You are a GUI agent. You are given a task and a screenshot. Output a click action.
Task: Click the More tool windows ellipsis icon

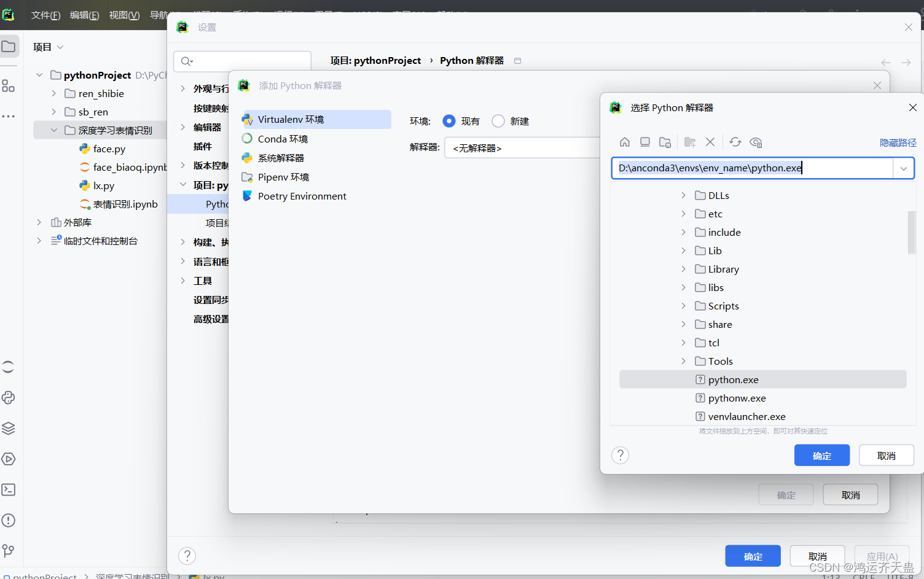9,116
